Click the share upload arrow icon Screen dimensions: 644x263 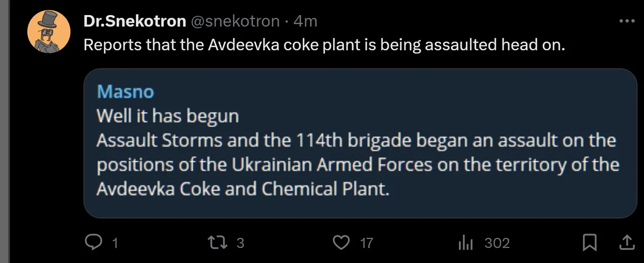626,242
